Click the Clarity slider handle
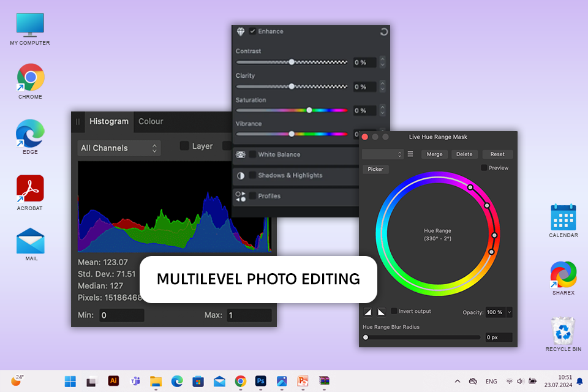Image resolution: width=588 pixels, height=392 pixels. pyautogui.click(x=292, y=86)
